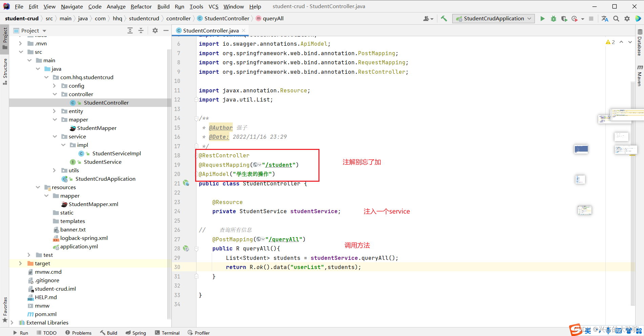
Task: Run StudentCrudApplication using the green Run arrow
Action: pyautogui.click(x=542, y=19)
